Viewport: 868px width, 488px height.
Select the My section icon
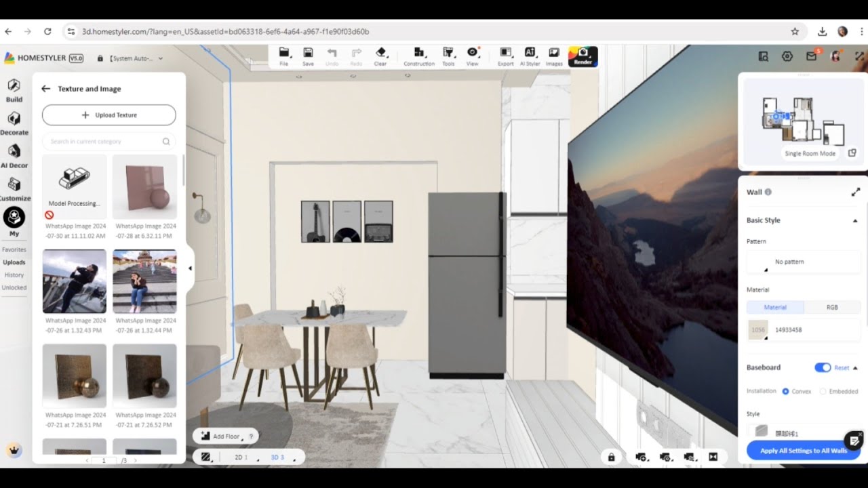14,218
